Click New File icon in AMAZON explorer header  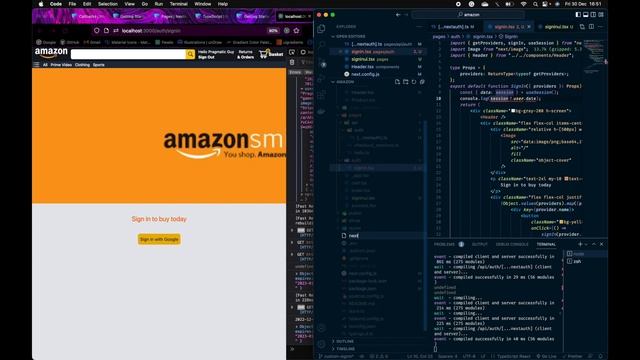click(398, 82)
